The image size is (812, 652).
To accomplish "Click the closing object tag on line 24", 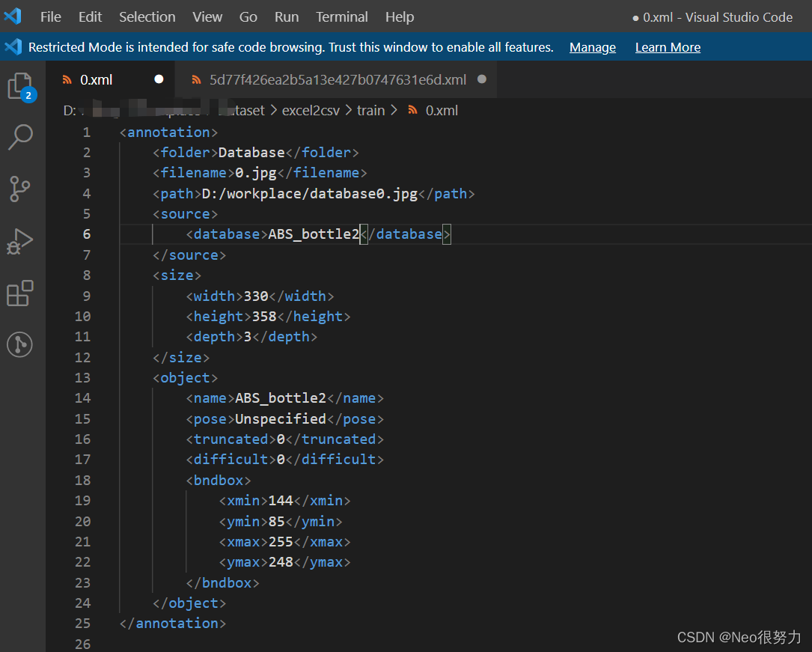I will pyautogui.click(x=189, y=603).
